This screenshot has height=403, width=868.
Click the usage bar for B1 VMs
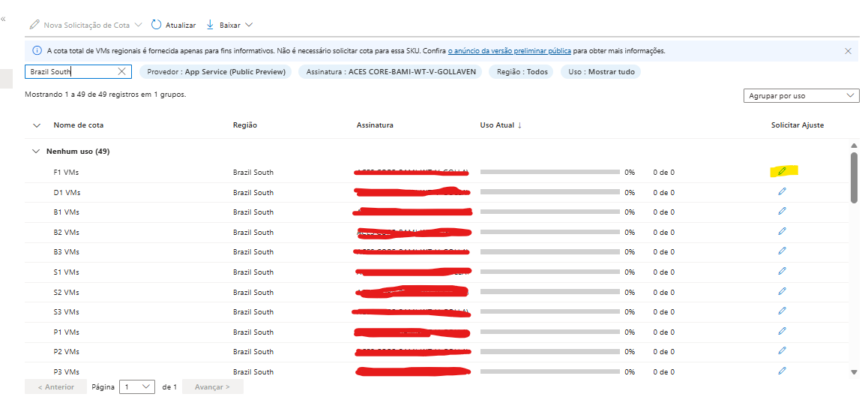pos(549,212)
